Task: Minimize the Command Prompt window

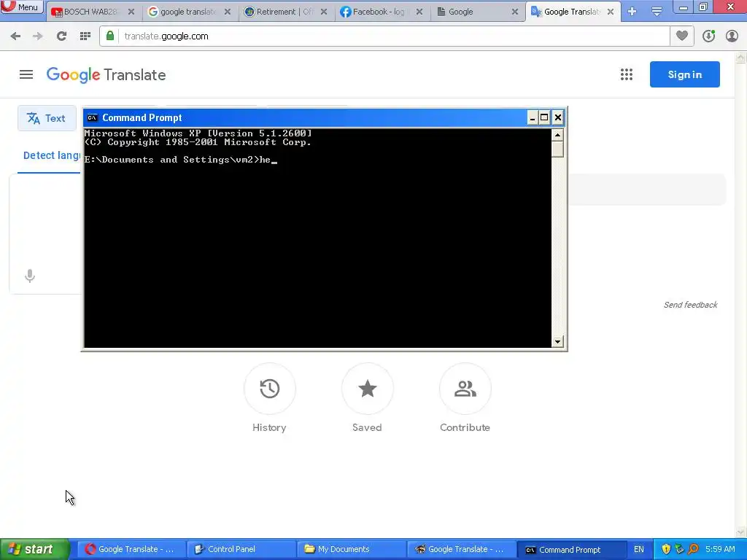Action: click(532, 117)
